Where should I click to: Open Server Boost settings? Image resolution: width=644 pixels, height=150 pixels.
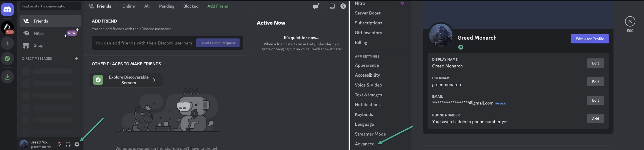(368, 13)
